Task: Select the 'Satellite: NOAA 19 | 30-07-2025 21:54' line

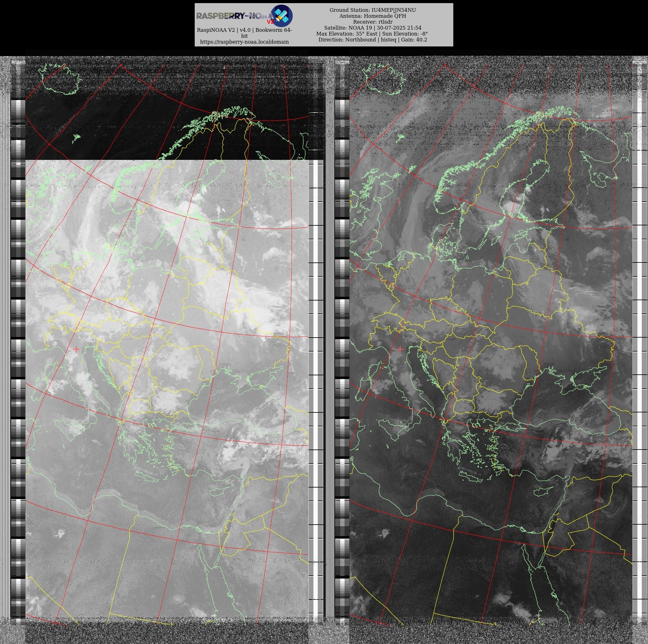Action: (373, 28)
